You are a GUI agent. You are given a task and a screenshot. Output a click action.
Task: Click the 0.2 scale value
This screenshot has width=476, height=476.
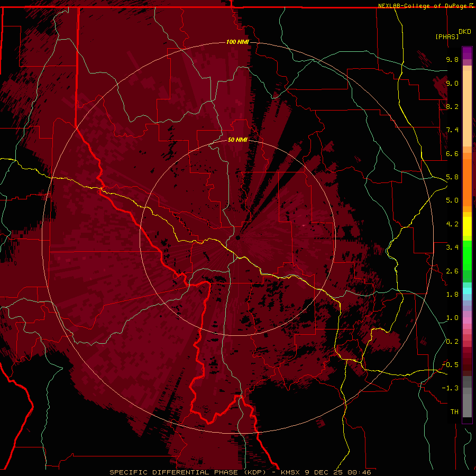(x=452, y=342)
